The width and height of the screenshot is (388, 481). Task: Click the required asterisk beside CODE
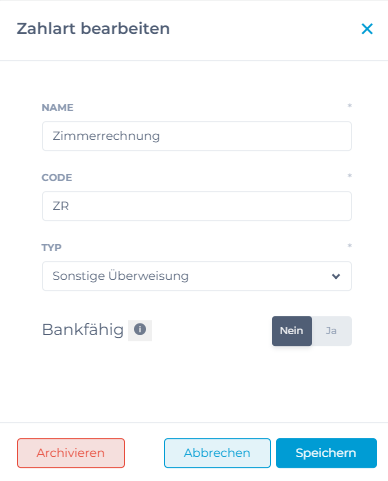point(350,176)
